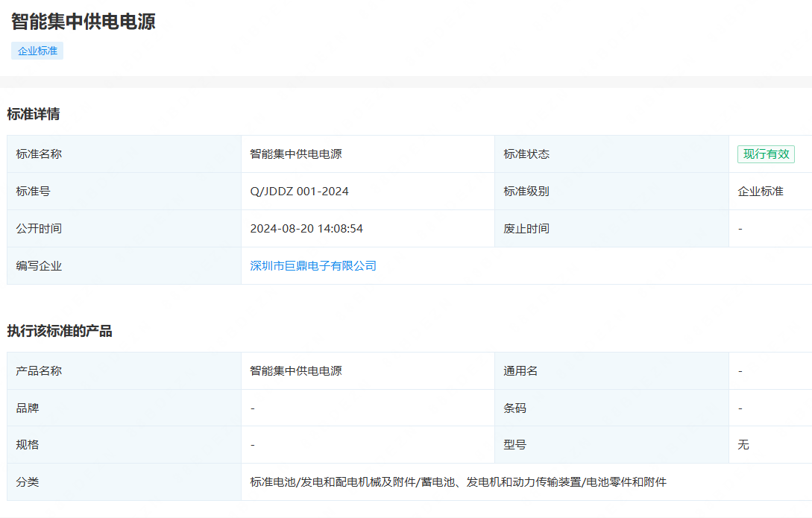Select the 无 value beside 型号
The width and height of the screenshot is (812, 518).
(743, 445)
